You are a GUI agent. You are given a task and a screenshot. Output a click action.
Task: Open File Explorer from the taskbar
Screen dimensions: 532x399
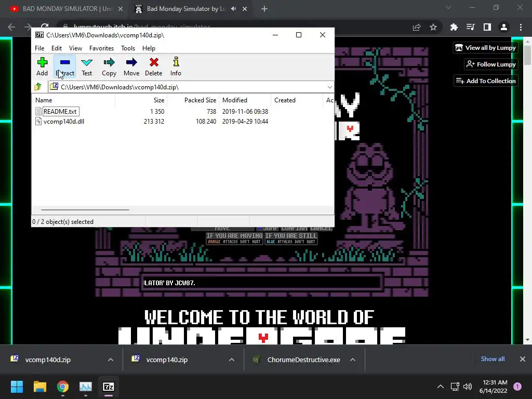[39, 387]
